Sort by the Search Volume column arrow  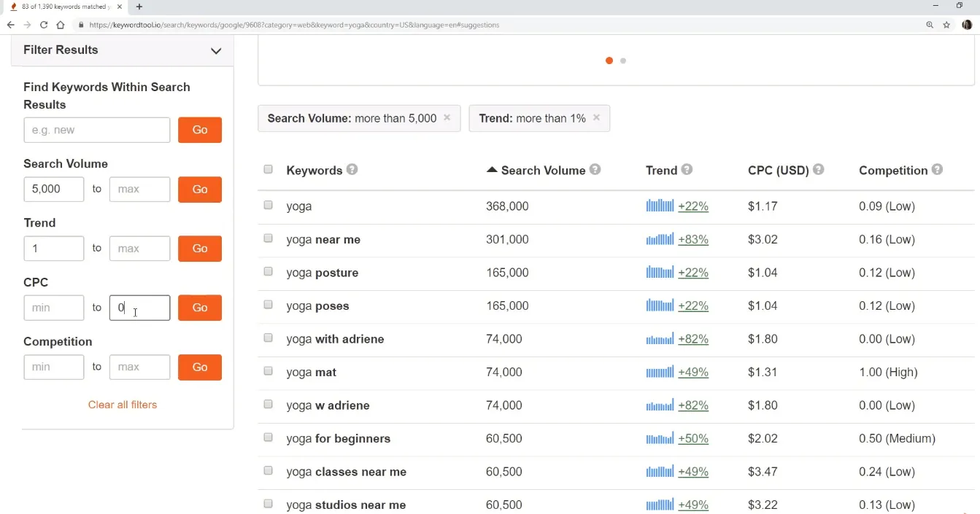click(492, 170)
